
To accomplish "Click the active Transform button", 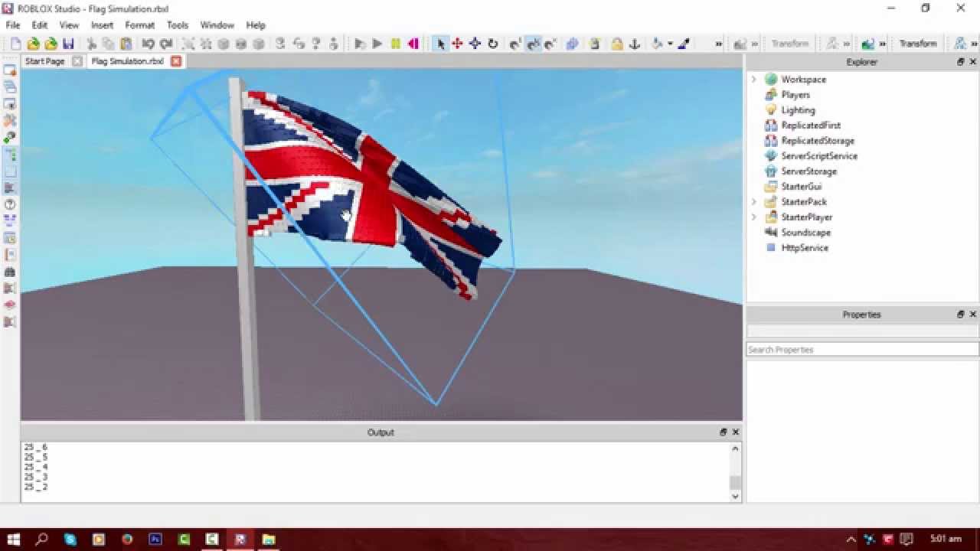I will pos(918,44).
